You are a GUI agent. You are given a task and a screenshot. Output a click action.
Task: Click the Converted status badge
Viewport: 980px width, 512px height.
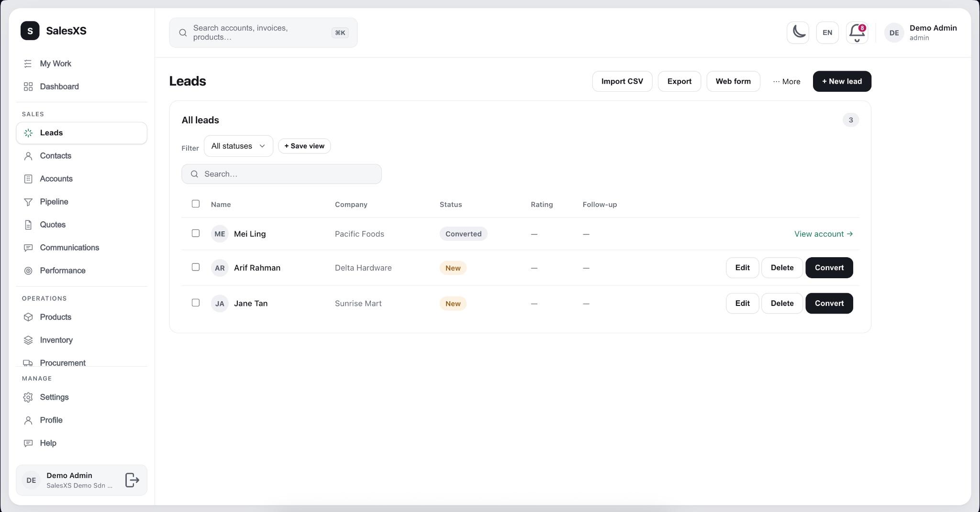tap(463, 234)
